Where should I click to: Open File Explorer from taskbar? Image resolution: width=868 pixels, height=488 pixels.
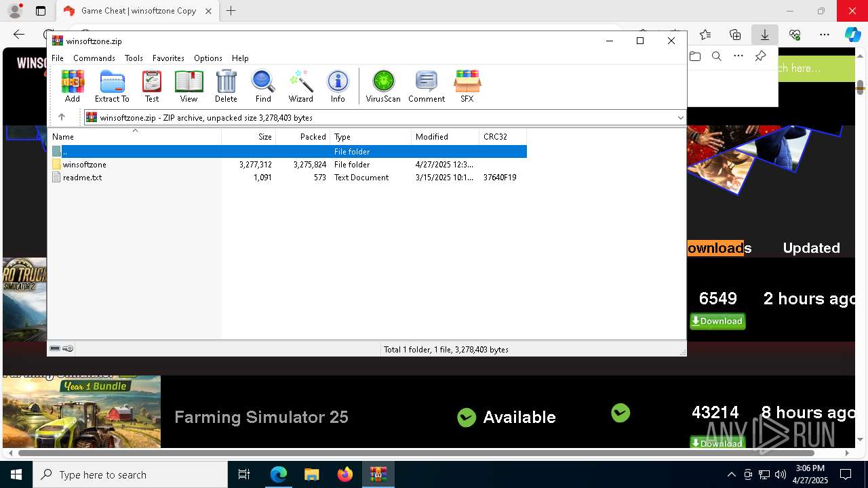click(311, 474)
